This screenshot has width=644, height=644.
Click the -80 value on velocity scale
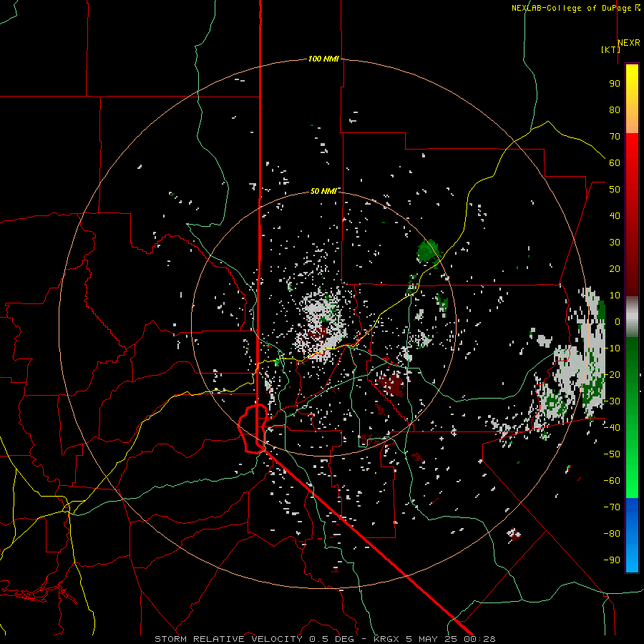612,534
